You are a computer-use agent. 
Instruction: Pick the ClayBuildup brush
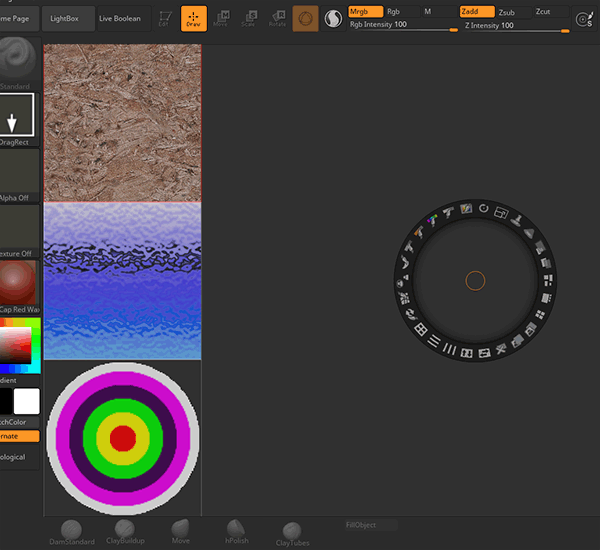(125, 529)
